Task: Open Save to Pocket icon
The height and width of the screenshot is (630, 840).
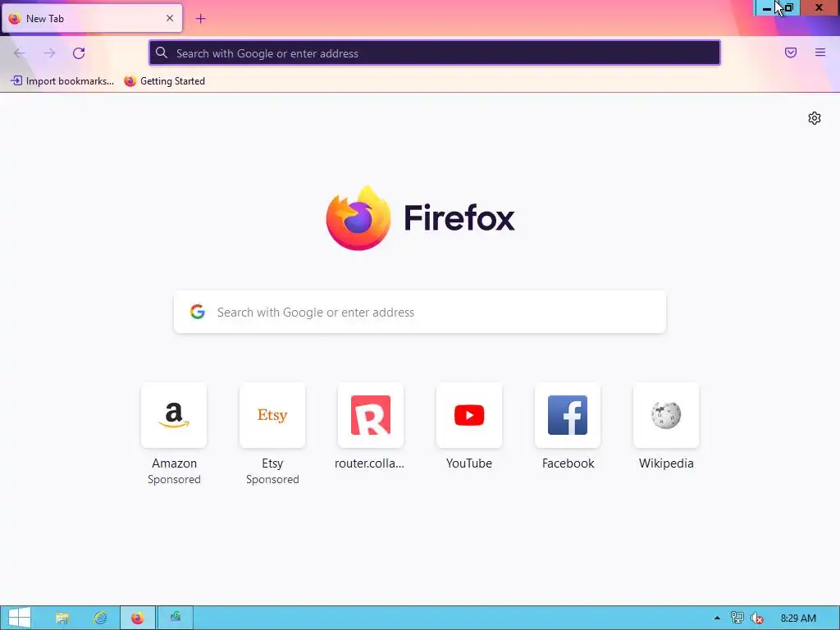Action: coord(791,52)
